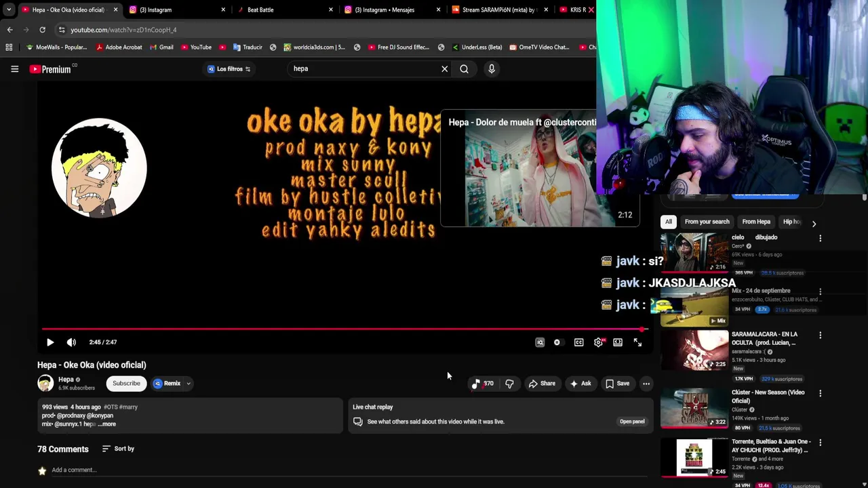Open Traducir bookmark
The image size is (868, 488).
click(x=248, y=47)
